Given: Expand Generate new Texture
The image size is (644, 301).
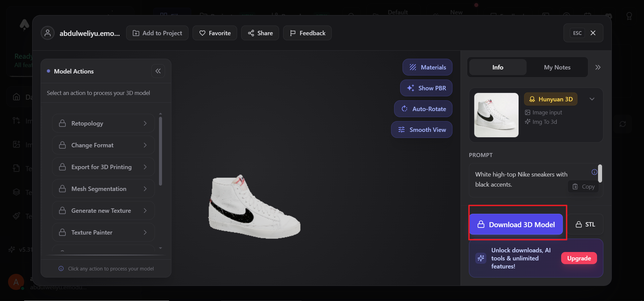Looking at the screenshot, I should 103,211.
